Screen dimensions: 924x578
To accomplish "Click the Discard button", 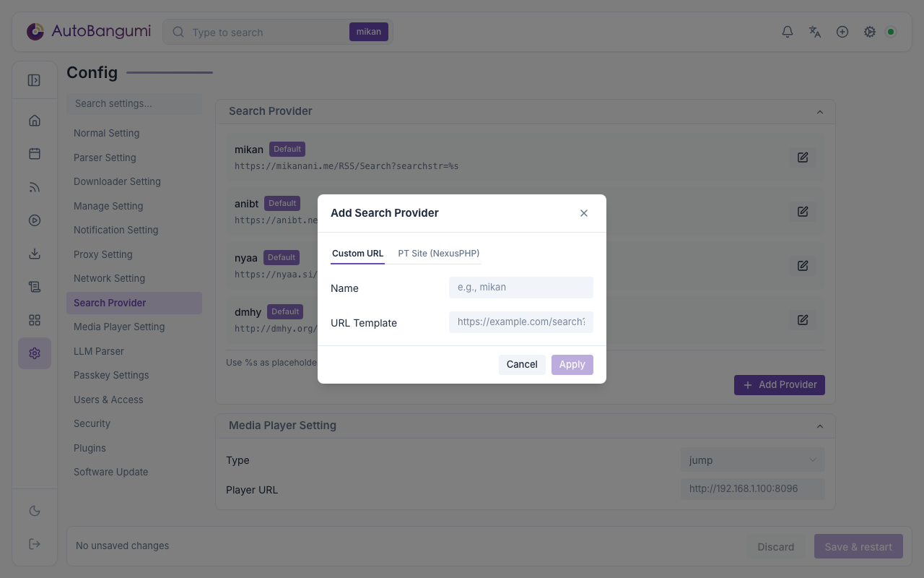I will [x=776, y=547].
